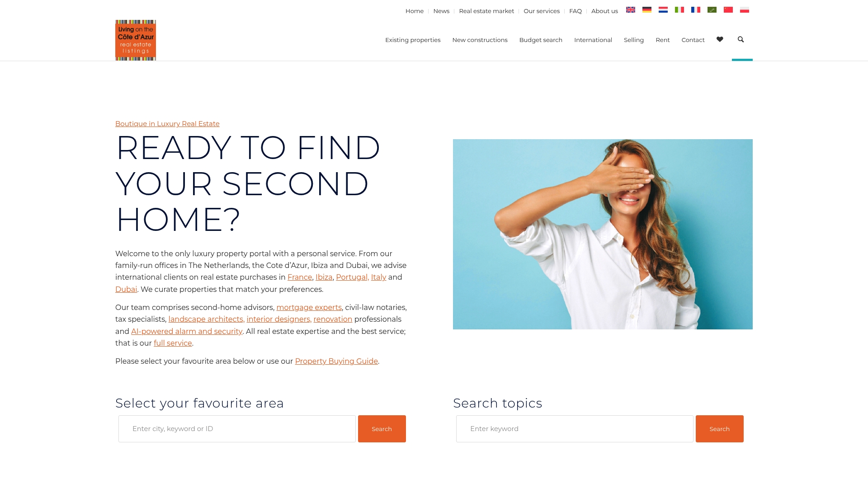This screenshot has width=868, height=488.
Task: Select the Italian flag language
Action: [679, 10]
